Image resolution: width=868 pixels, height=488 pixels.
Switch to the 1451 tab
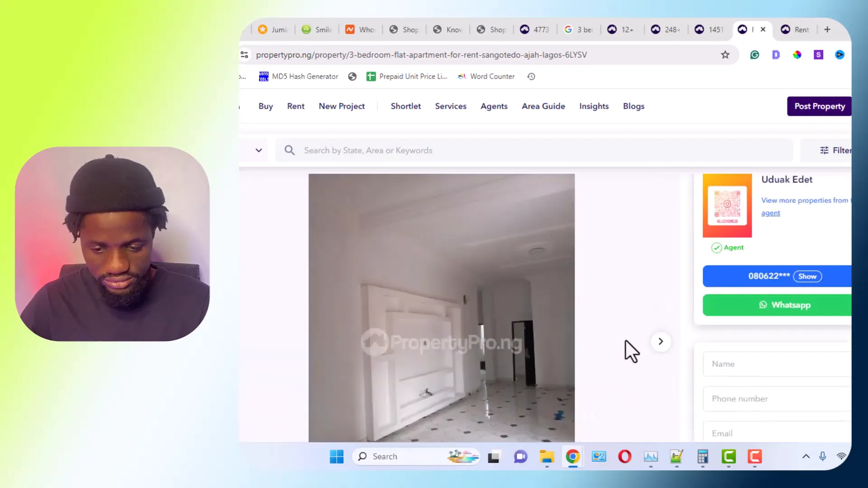pyautogui.click(x=709, y=29)
